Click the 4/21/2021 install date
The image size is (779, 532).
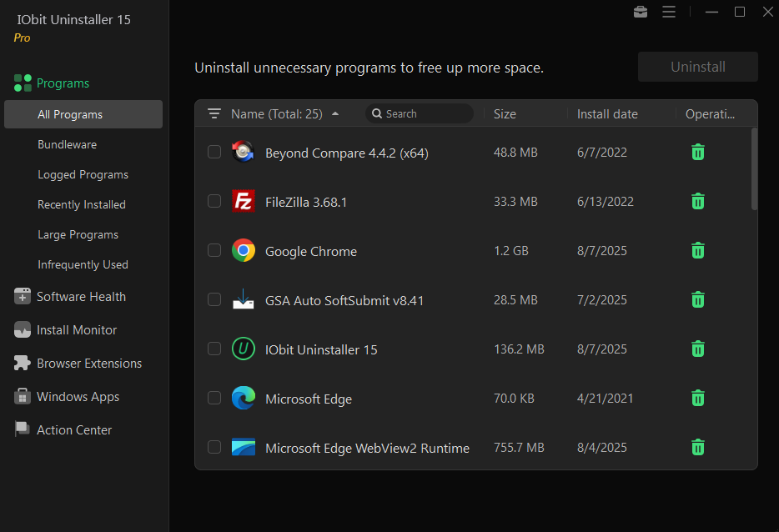click(606, 399)
